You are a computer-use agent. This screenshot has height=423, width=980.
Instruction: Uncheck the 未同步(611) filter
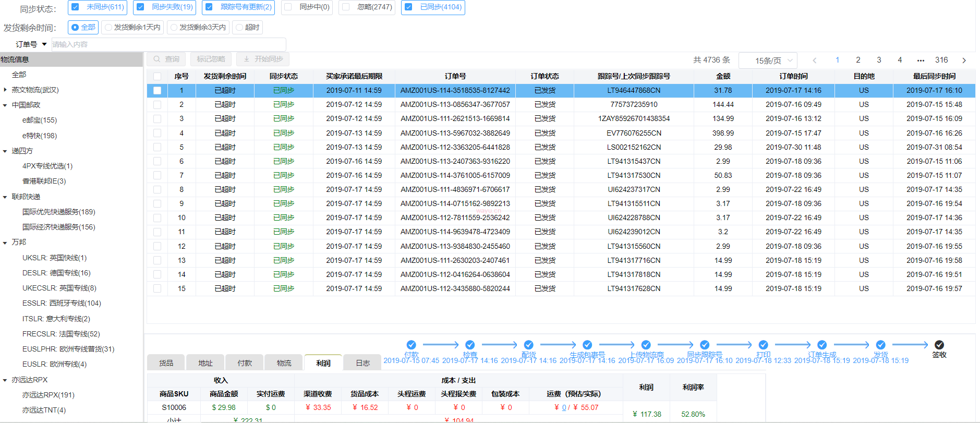click(75, 7)
